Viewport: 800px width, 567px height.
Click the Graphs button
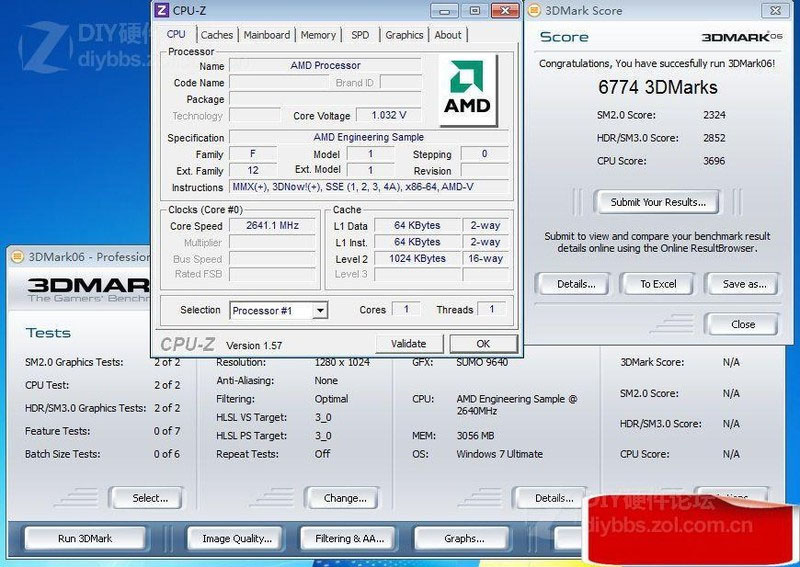point(464,538)
